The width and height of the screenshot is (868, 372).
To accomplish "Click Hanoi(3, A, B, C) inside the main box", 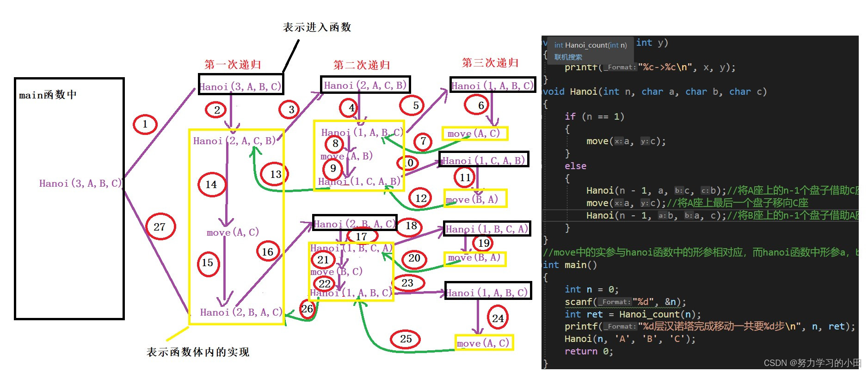I will (80, 183).
